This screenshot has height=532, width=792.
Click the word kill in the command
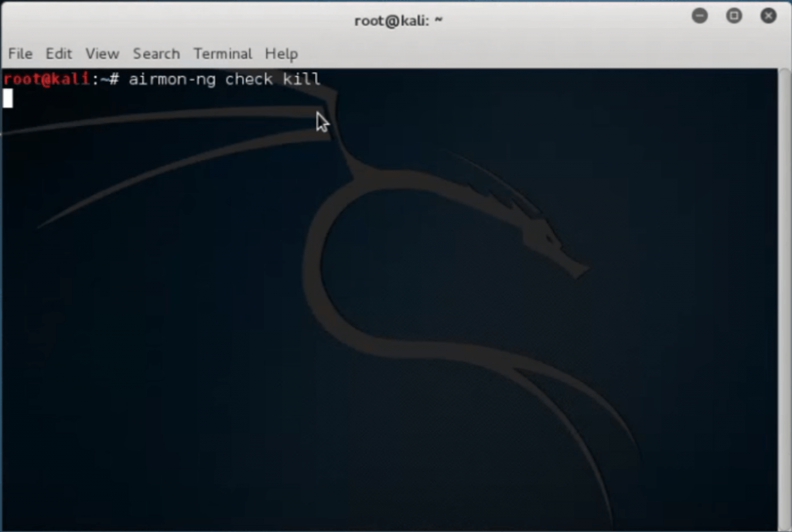click(301, 79)
